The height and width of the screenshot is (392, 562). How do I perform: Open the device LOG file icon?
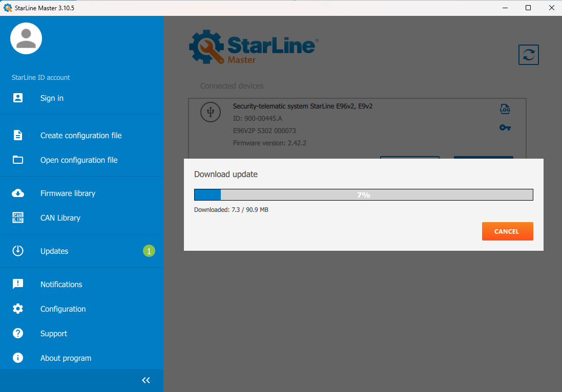(x=505, y=109)
